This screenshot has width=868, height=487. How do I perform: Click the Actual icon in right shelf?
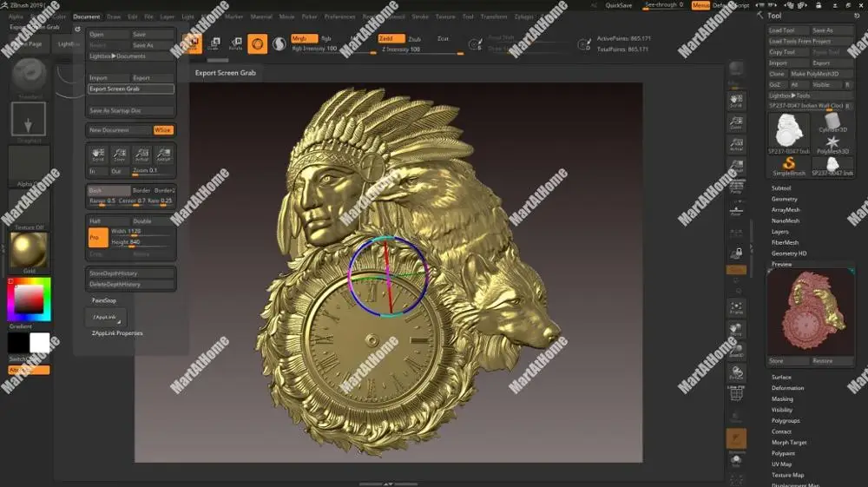click(x=736, y=145)
